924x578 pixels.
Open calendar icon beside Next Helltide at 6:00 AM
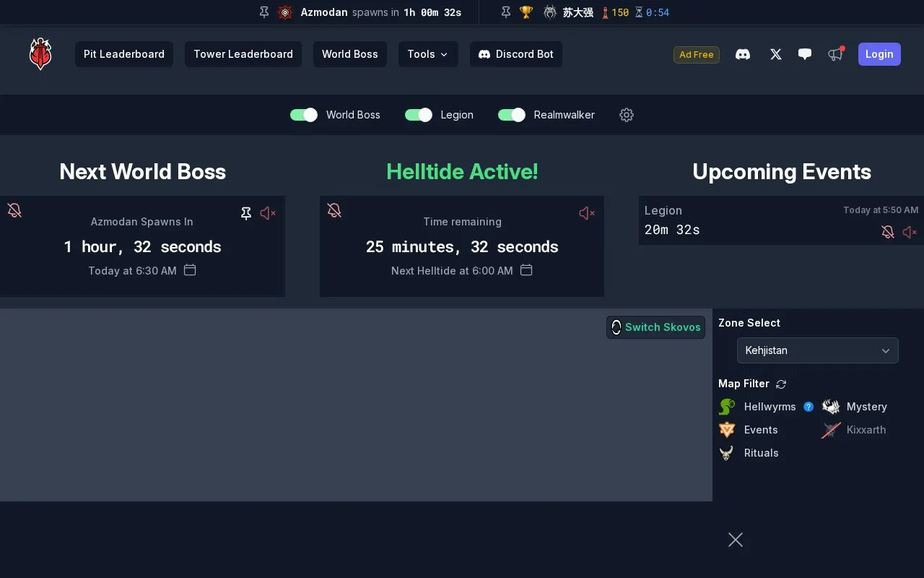[x=526, y=270]
